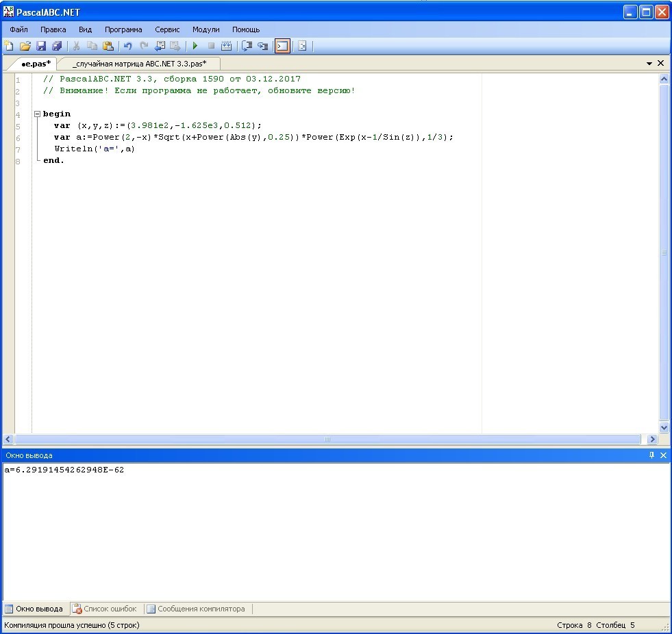
Task: Open the Сервис menu
Action: coord(167,29)
